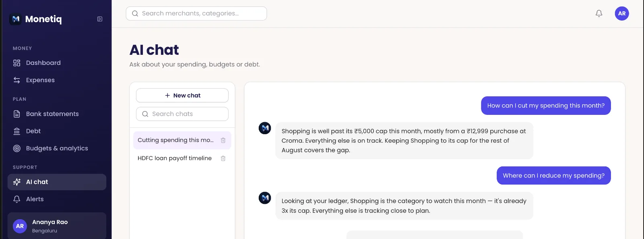This screenshot has width=644, height=239.
Task: Click the Search merchants, categories box
Action: point(196,13)
